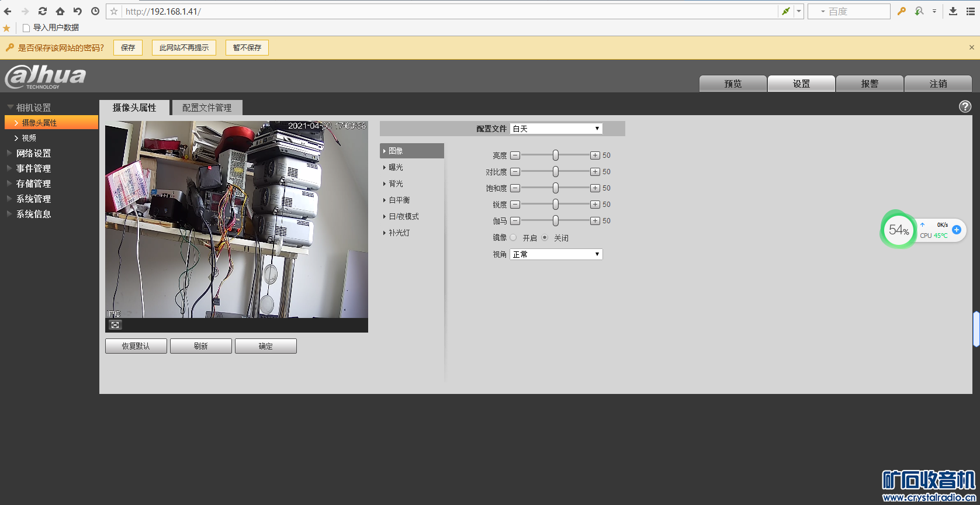Click the 百度 search box
Image resolution: width=980 pixels, height=505 pixels.
pos(849,11)
